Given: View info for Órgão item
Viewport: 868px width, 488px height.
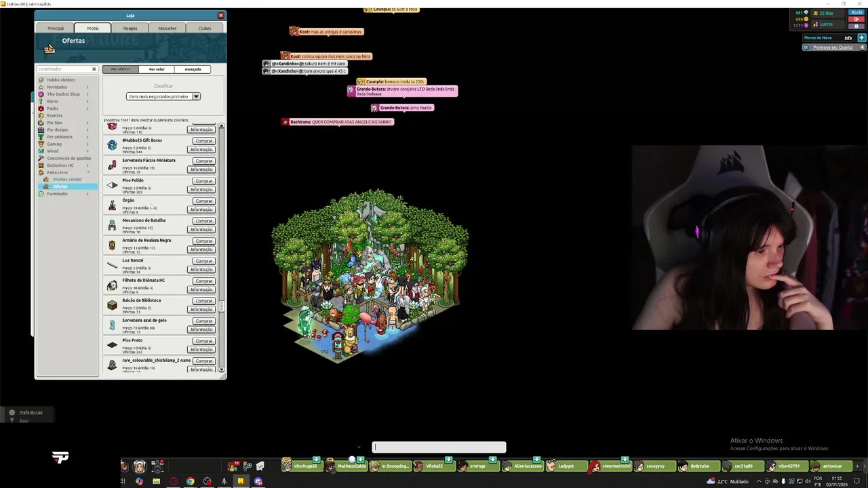Looking at the screenshot, I should click(201, 209).
